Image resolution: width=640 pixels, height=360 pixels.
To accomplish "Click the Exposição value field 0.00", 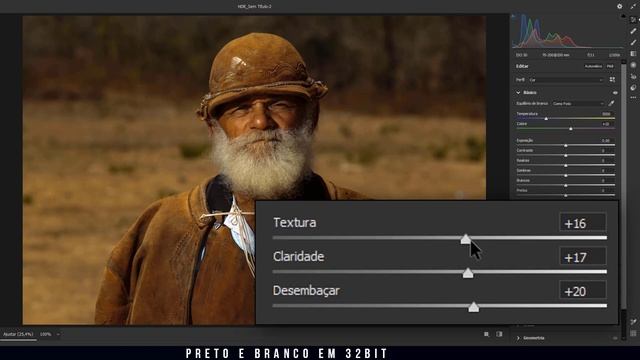I will [x=606, y=140].
